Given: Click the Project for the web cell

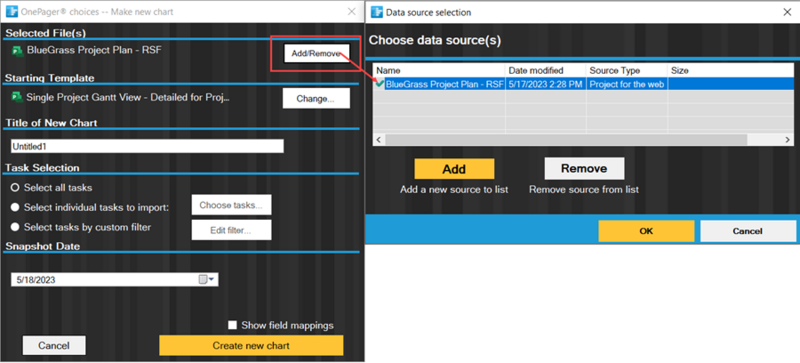Looking at the screenshot, I should pyautogui.click(x=627, y=84).
